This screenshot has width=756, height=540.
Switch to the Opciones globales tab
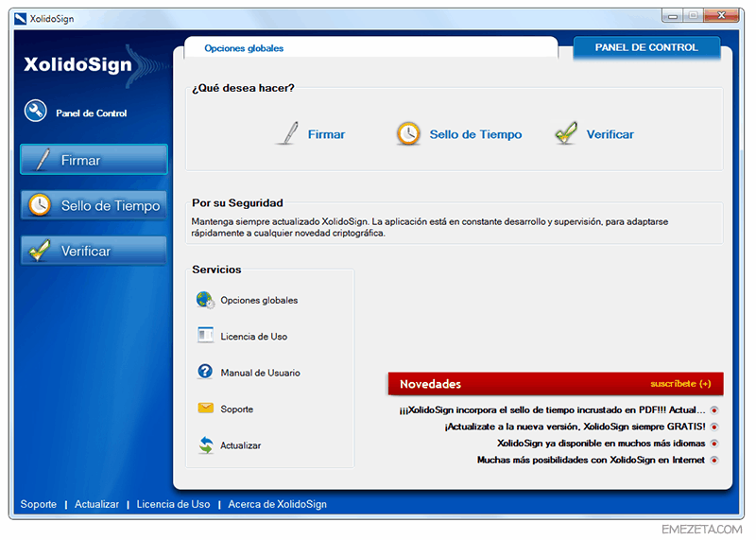point(244,48)
